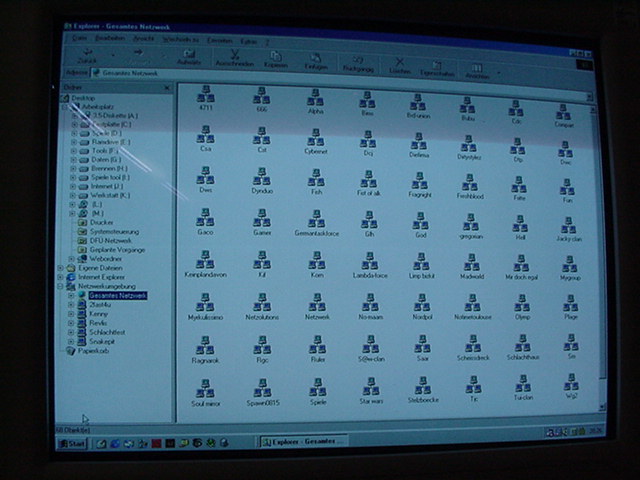Open the Gamer workgroup icon

tap(262, 222)
